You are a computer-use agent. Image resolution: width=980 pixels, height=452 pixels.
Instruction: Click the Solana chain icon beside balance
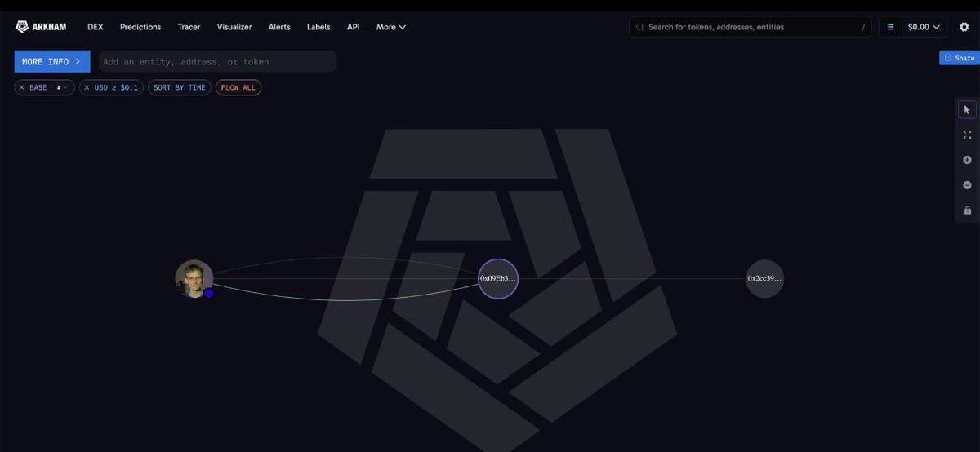pos(891,27)
